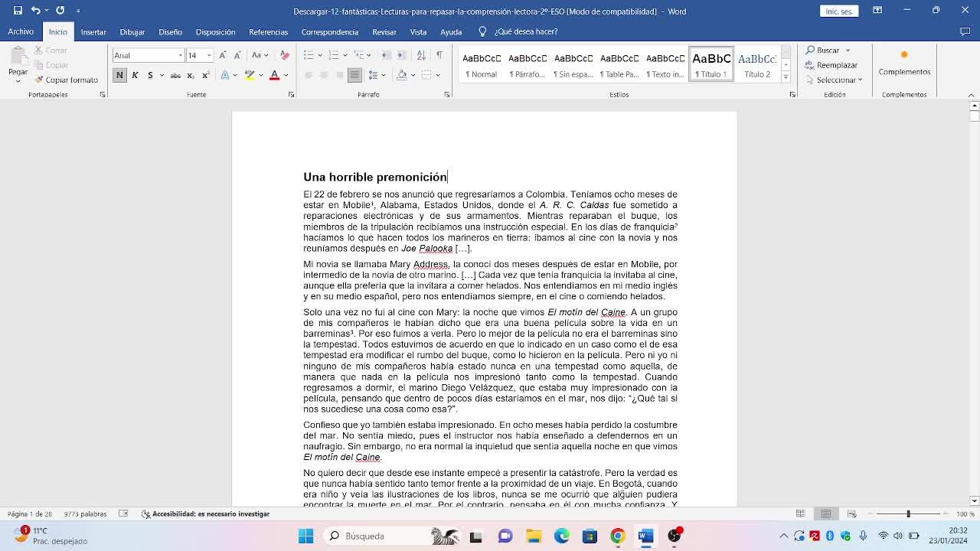This screenshot has width=980, height=551.
Task: Open Microsoft Edge from the taskbar
Action: (x=562, y=536)
